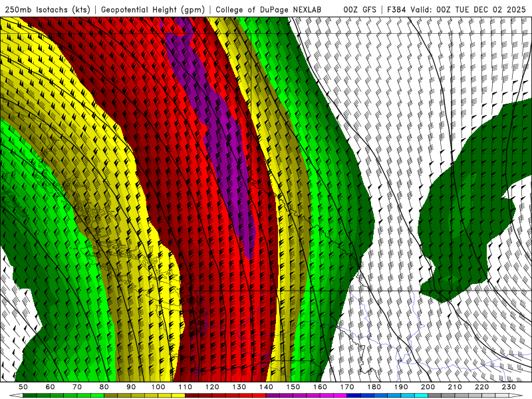Image resolution: width=532 pixels, height=399 pixels.
Task: Click the "Geopotential Height (gpm)" title text
Action: (153, 10)
